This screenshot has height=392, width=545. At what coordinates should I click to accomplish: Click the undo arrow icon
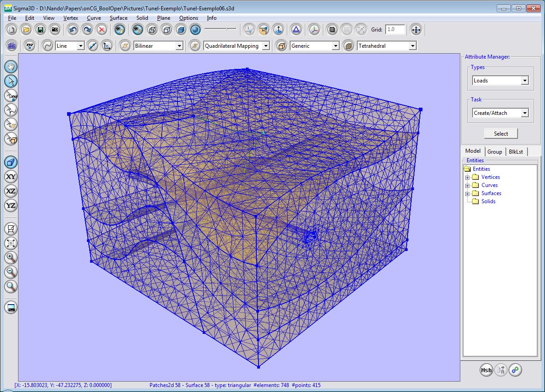(73, 30)
